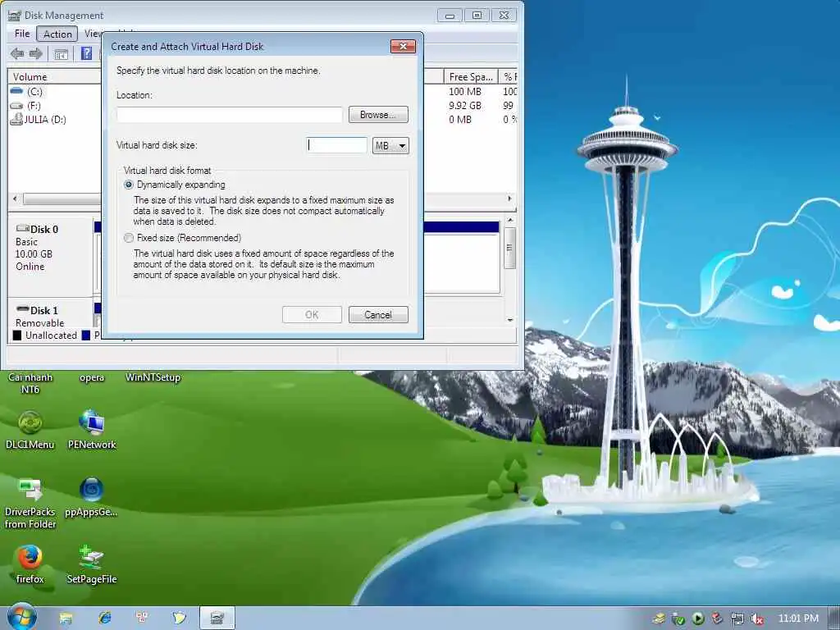
Task: Select the WinNTSetup desktop shortcut label
Action: coord(153,377)
